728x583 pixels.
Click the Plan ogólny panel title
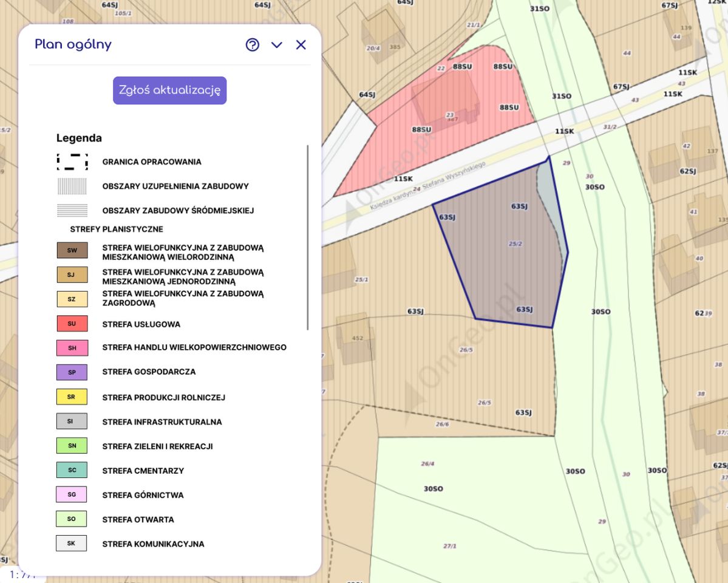[73, 44]
